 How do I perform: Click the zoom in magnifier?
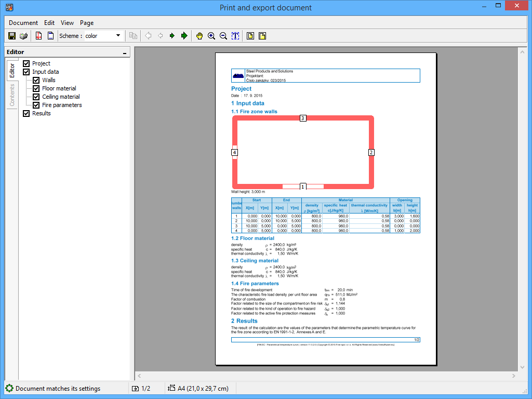pyautogui.click(x=211, y=36)
